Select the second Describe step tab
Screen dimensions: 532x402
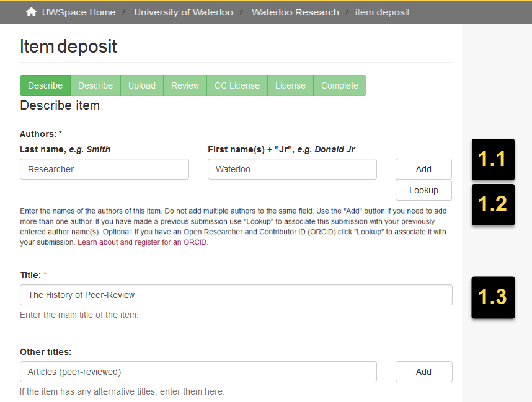coord(95,85)
